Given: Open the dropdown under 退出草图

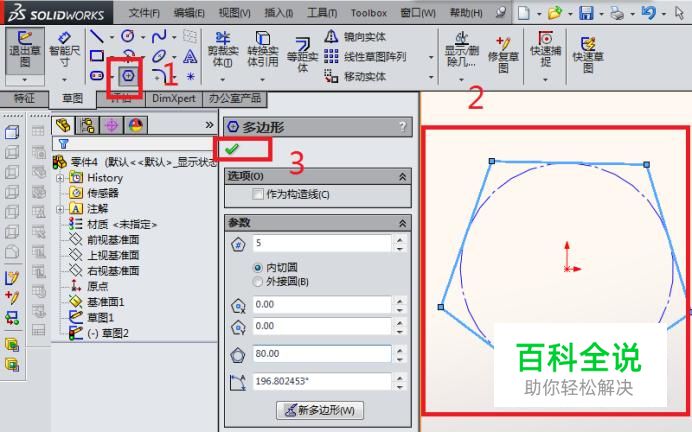Looking at the screenshot, I should [25, 80].
